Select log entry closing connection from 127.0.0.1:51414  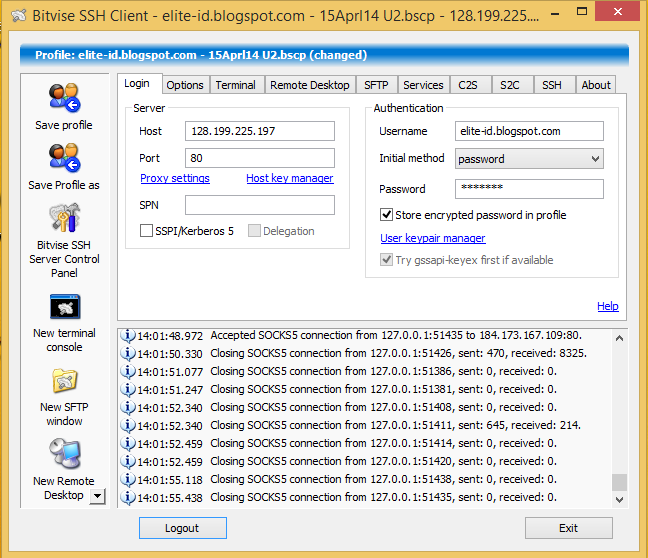(x=364, y=444)
